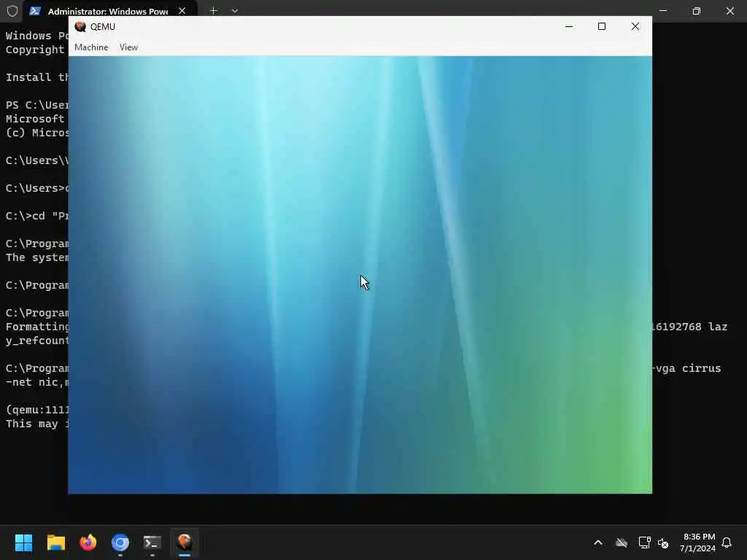This screenshot has height=560, width=747.
Task: Restore down the Windows Terminal window
Action: [x=697, y=11]
